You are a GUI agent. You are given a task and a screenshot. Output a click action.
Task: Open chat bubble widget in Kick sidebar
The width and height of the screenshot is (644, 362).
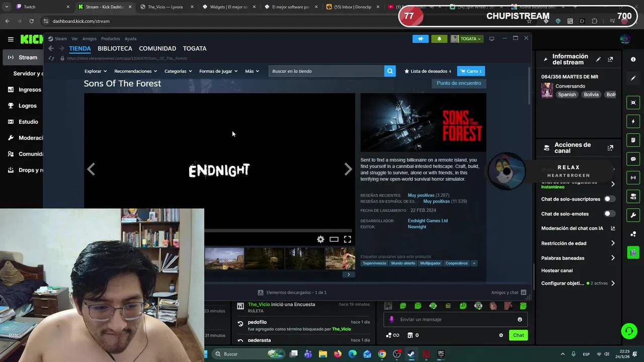pos(633,159)
